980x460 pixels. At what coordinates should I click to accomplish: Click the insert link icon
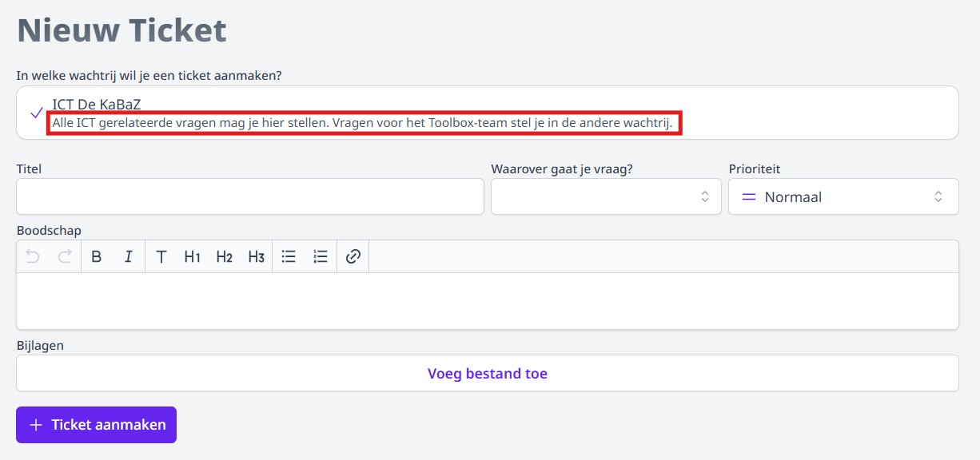pos(353,256)
